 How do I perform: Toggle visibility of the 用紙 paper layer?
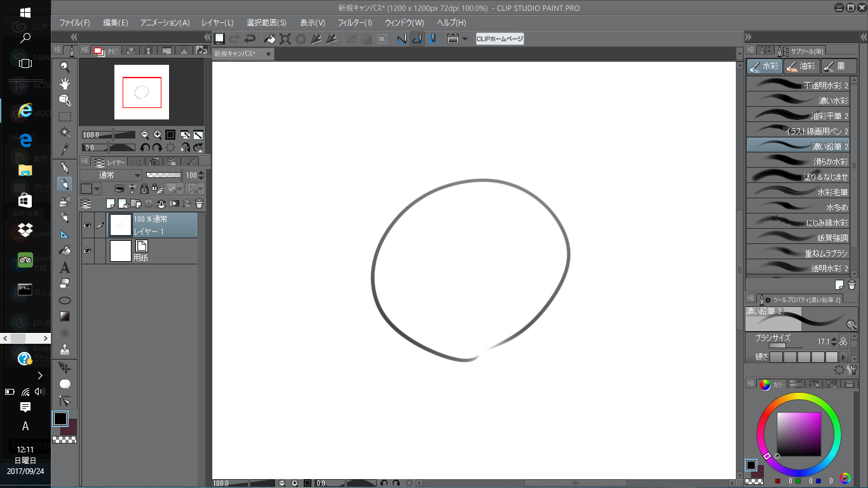(x=87, y=251)
